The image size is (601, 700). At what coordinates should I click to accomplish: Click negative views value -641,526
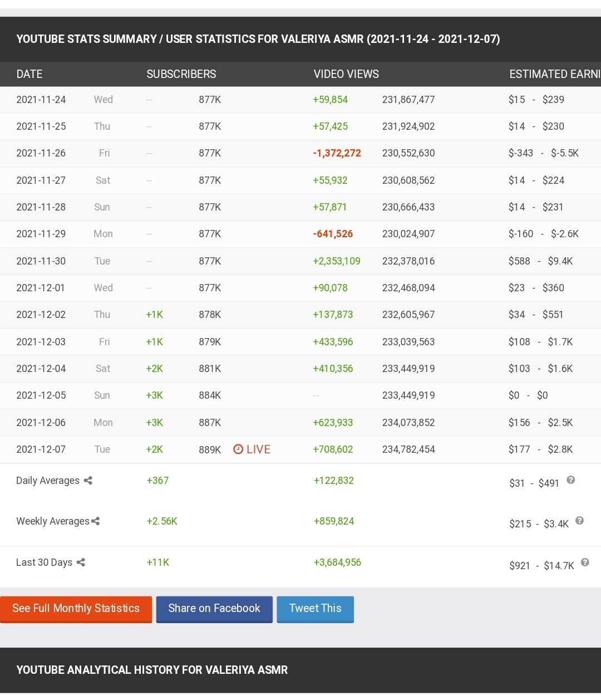(333, 234)
